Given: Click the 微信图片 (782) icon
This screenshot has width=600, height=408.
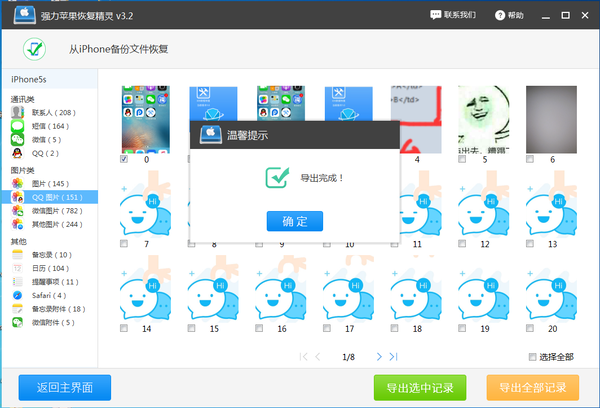Looking at the screenshot, I should click(17, 211).
